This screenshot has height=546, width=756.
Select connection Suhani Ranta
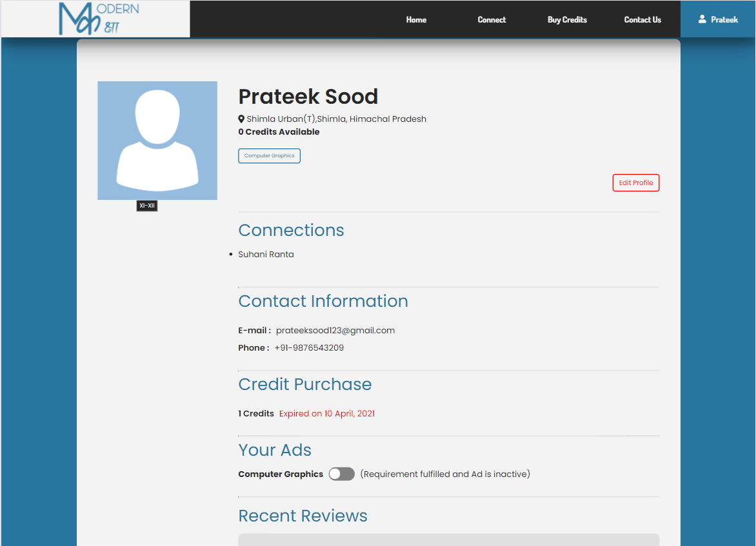click(x=266, y=254)
